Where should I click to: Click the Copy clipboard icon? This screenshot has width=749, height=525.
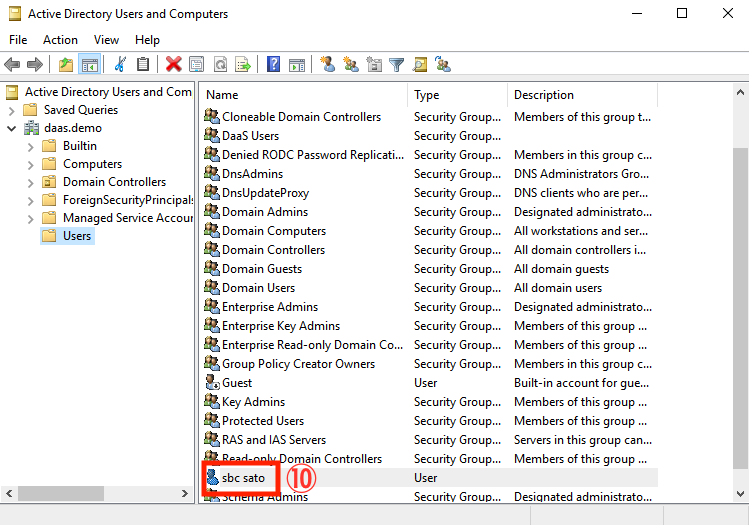tap(143, 64)
